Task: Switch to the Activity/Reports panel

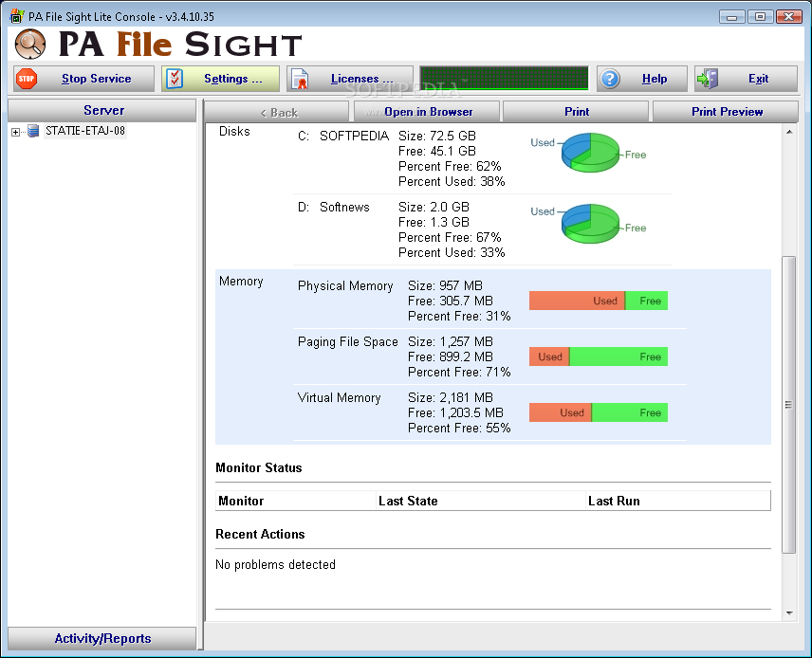Action: click(x=102, y=638)
